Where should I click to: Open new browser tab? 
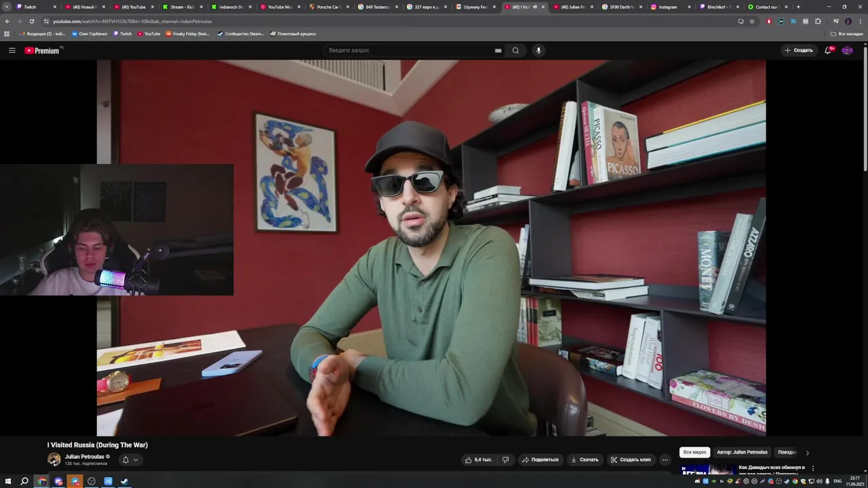798,7
